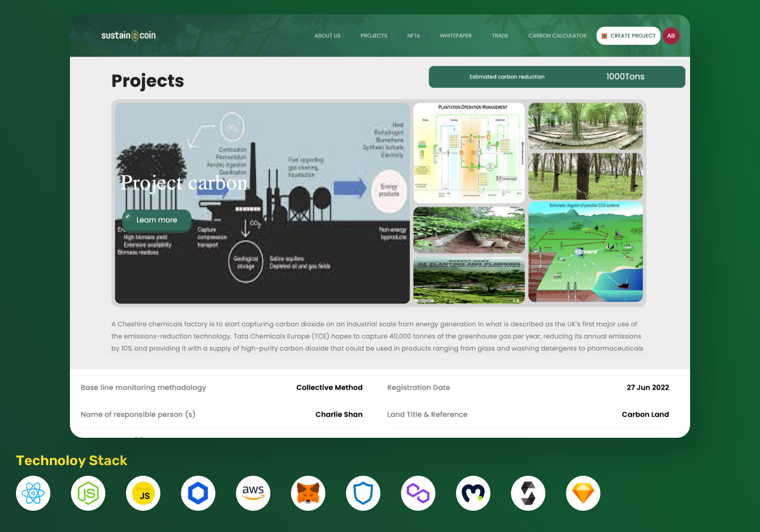The width and height of the screenshot is (760, 532).
Task: Click the AWS technology icon
Action: coord(253,493)
